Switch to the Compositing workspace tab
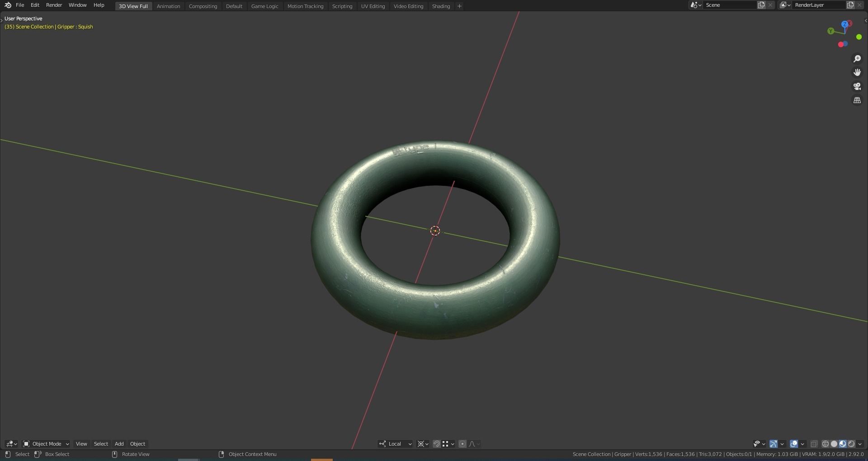 (203, 6)
